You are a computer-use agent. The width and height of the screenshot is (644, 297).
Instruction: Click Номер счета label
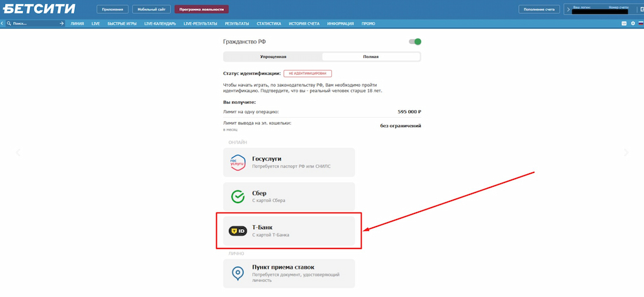pyautogui.click(x=619, y=7)
